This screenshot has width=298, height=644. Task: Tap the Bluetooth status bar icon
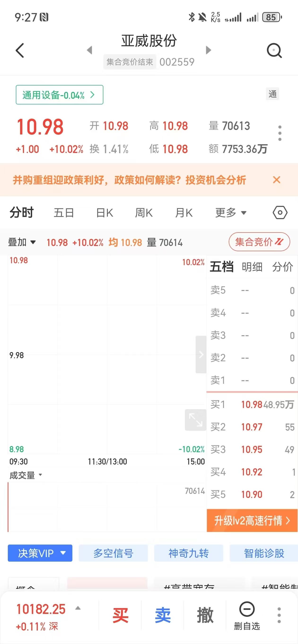pyautogui.click(x=192, y=17)
